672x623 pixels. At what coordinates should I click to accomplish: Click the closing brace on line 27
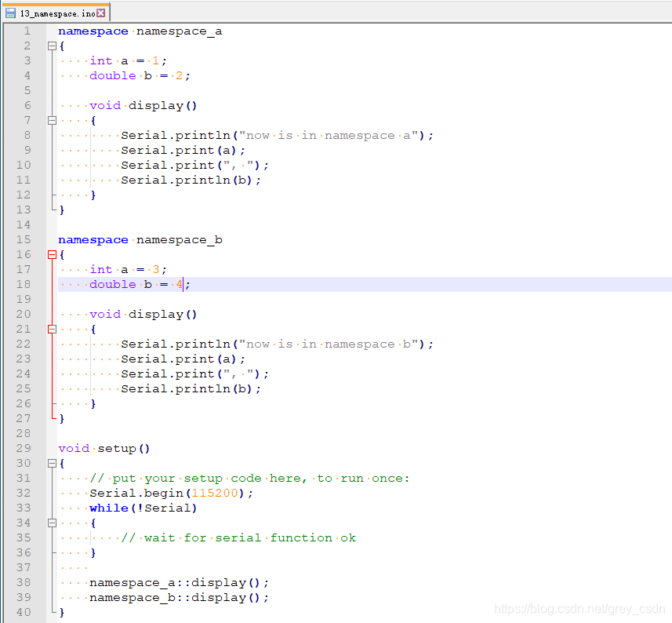(x=62, y=419)
